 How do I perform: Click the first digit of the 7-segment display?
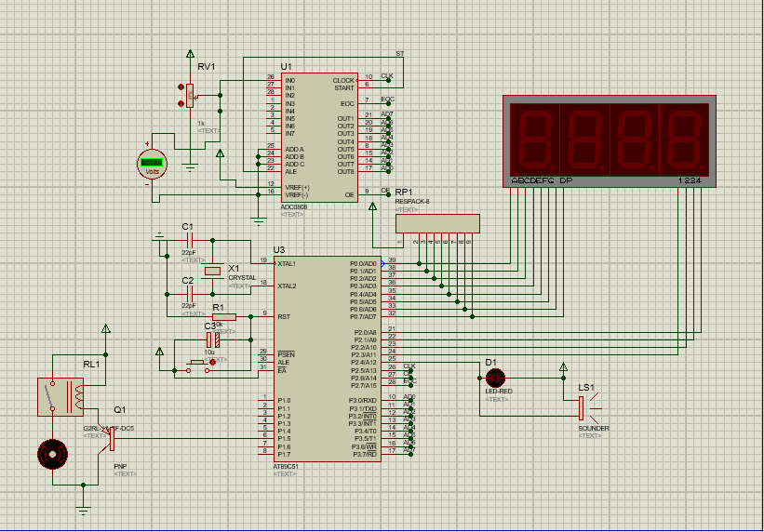pos(534,140)
